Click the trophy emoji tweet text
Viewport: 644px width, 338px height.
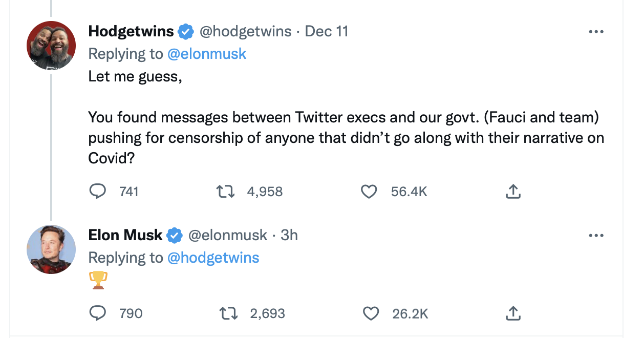(x=98, y=280)
